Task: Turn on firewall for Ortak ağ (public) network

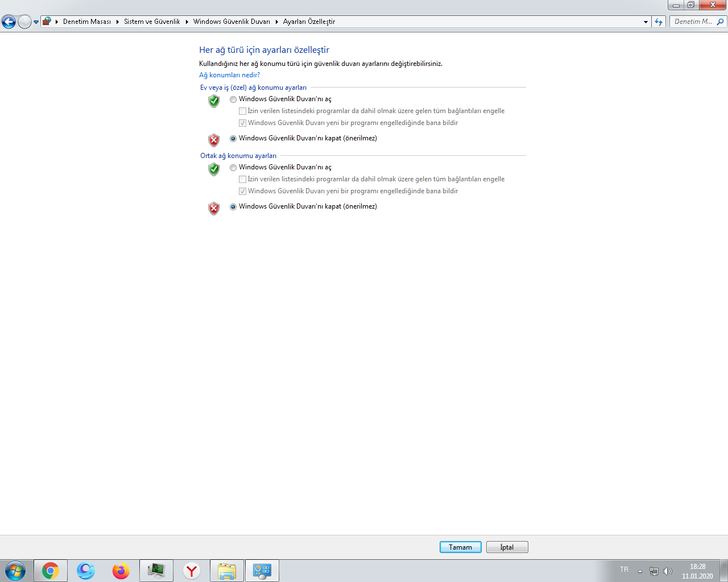Action: pos(233,168)
